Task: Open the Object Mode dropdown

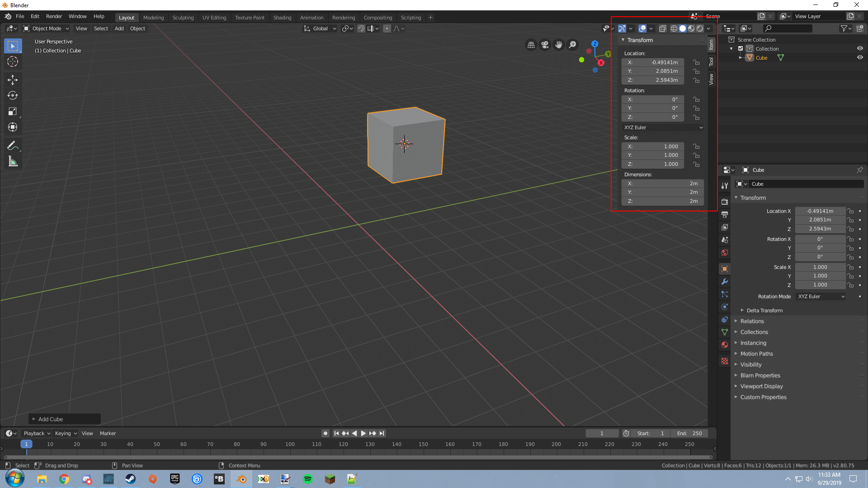Action: (x=47, y=28)
